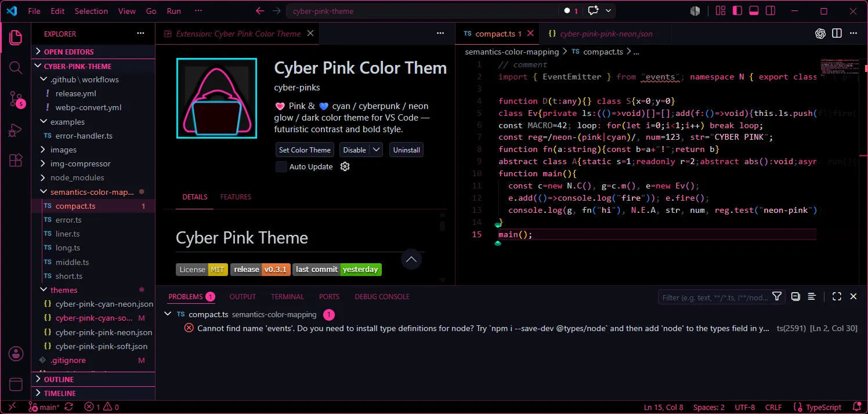Image resolution: width=868 pixels, height=414 pixels.
Task: Expand the OPEN EDITORS section
Action: click(93, 52)
